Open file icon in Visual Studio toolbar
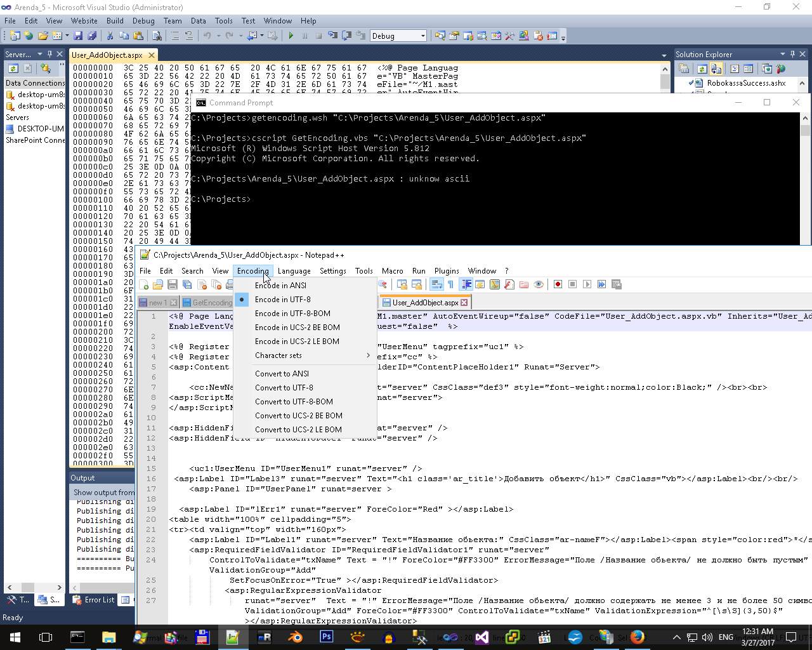 (x=43, y=36)
